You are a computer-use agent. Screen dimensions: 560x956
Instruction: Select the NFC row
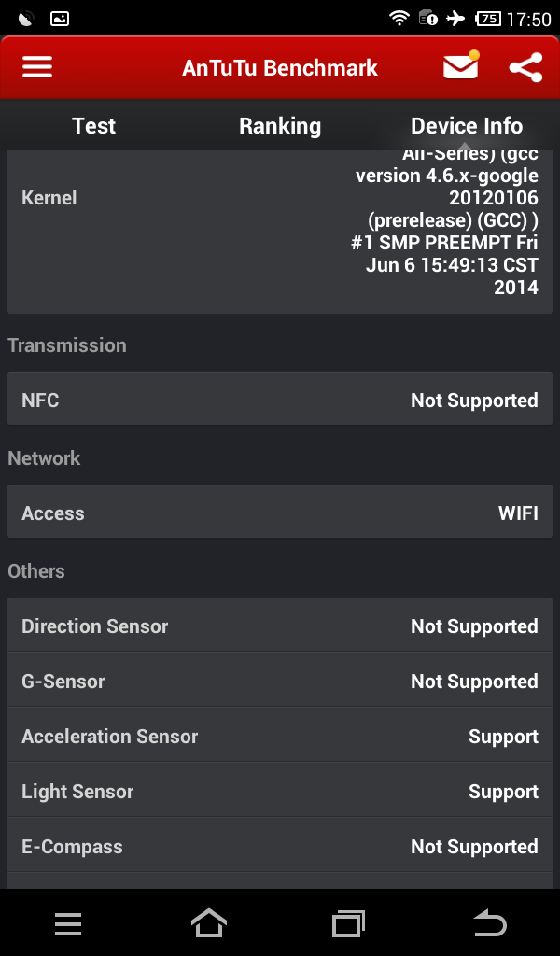[280, 400]
